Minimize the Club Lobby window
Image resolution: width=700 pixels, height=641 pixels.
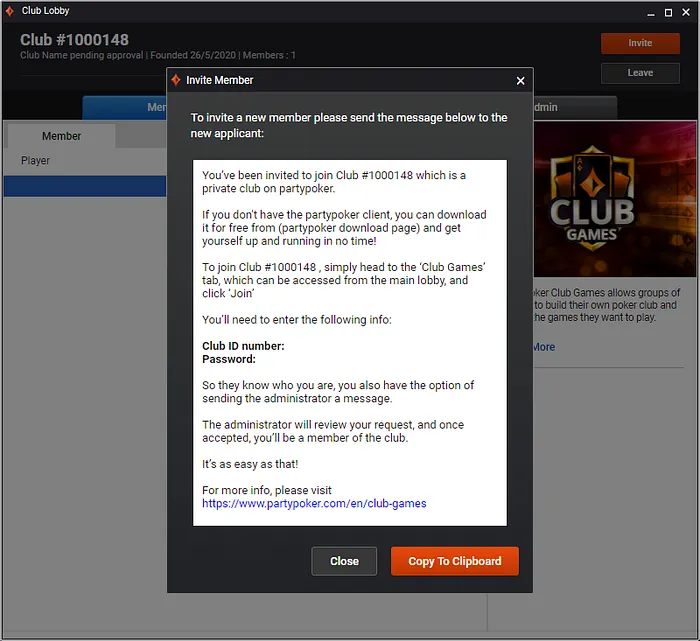click(x=651, y=13)
